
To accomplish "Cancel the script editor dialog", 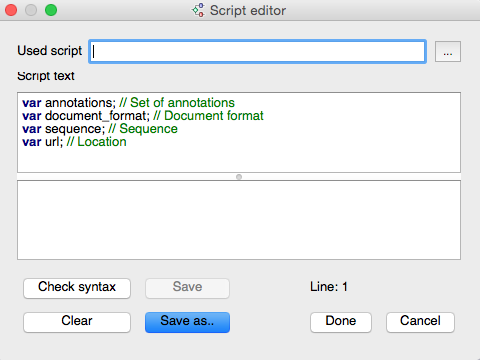I will pyautogui.click(x=420, y=322).
